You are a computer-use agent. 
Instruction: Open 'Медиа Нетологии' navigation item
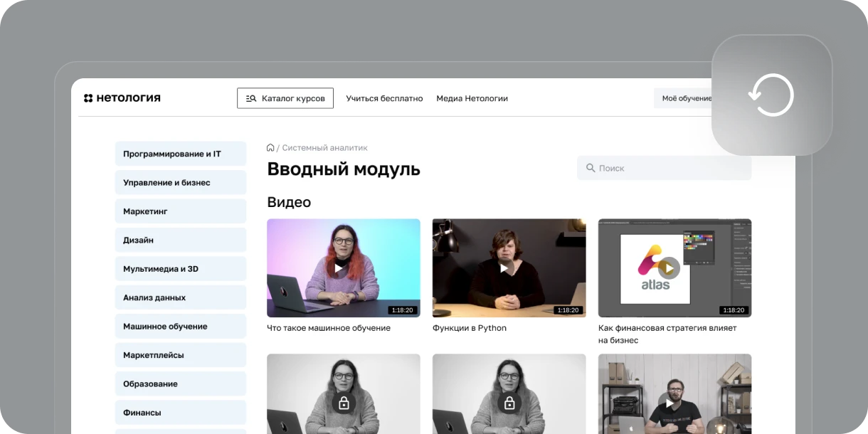click(472, 98)
